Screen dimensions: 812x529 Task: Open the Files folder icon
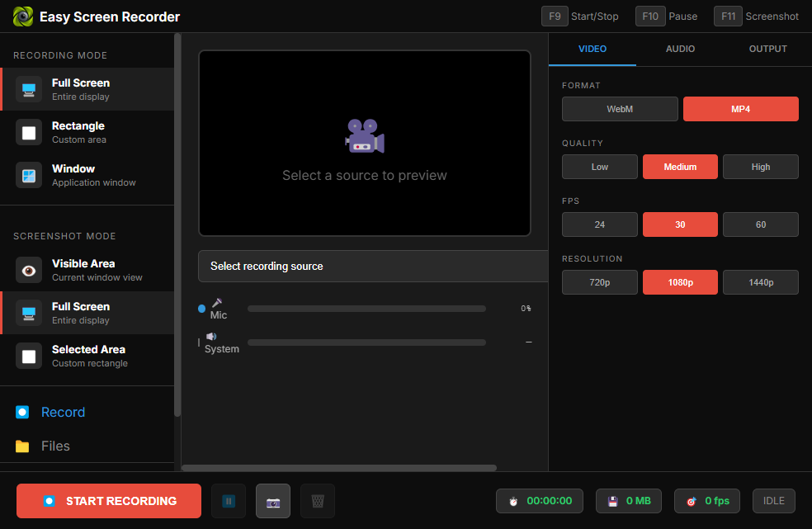pos(22,446)
